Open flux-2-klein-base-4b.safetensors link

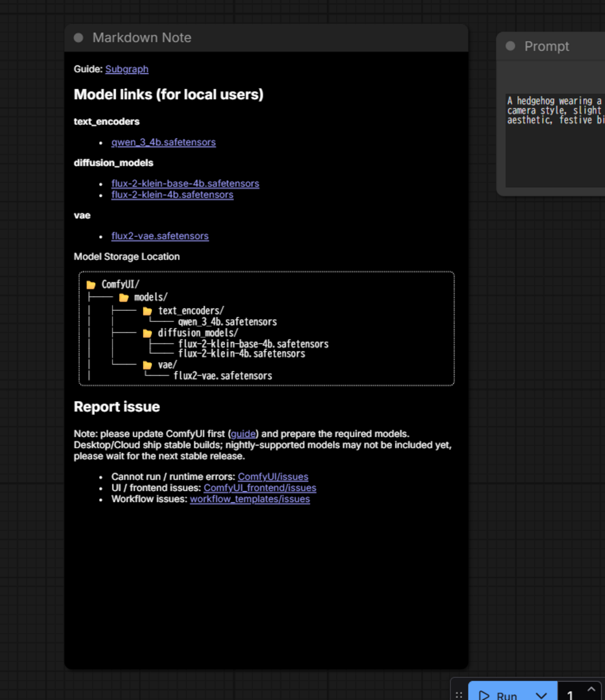click(185, 183)
